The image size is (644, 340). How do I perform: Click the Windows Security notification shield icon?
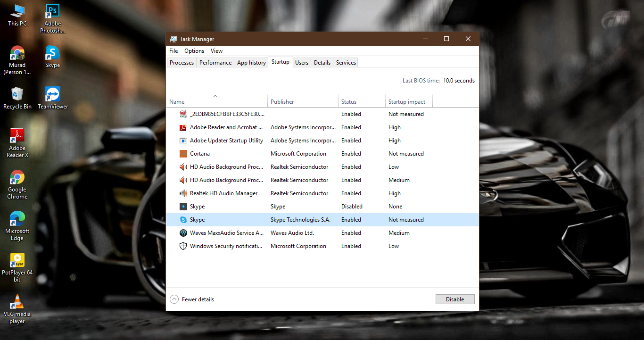click(183, 246)
